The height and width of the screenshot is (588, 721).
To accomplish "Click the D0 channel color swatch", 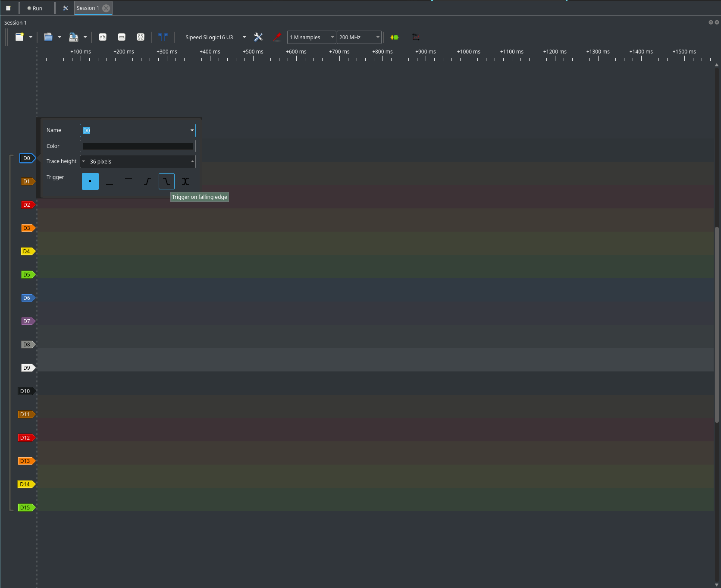I will 138,146.
